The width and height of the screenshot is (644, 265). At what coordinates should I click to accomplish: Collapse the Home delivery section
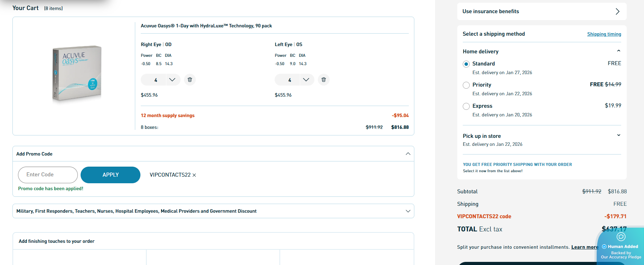pos(618,51)
